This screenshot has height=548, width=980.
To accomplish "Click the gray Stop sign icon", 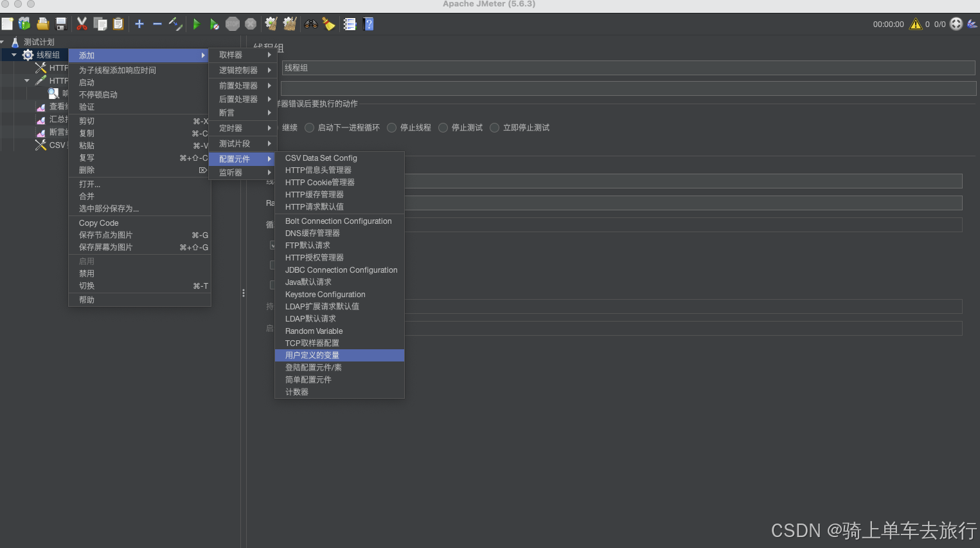I will click(233, 24).
